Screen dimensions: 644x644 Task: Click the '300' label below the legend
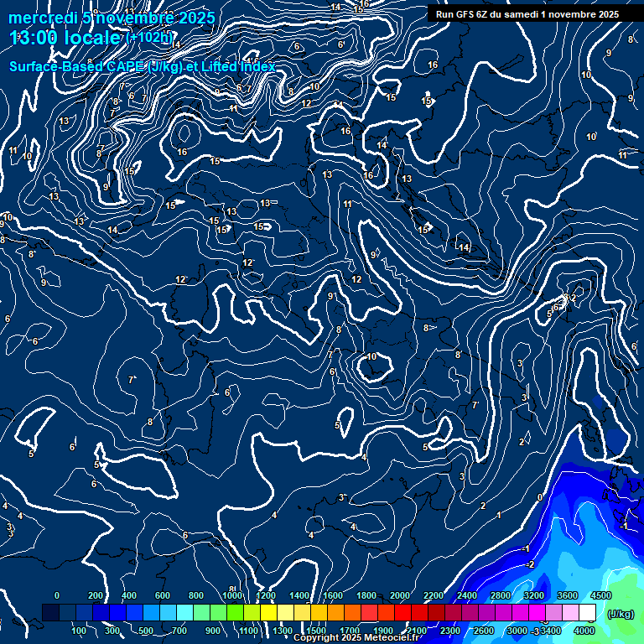coord(112,631)
